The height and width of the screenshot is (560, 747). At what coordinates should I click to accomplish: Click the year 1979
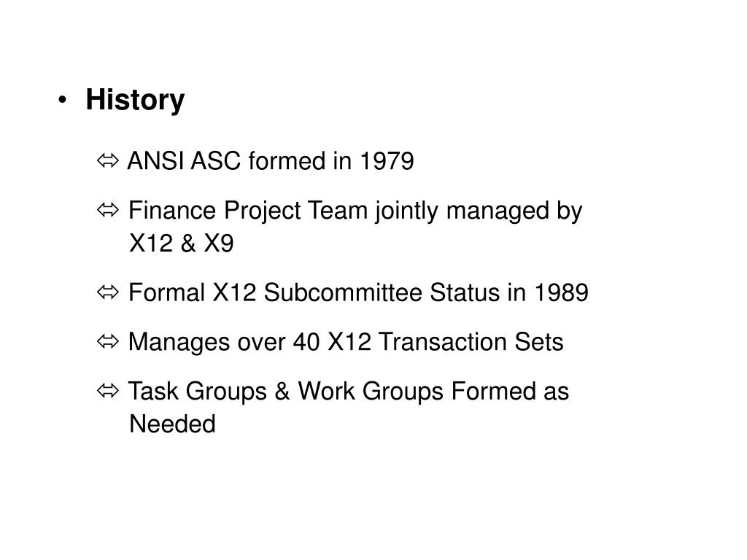coord(387,161)
